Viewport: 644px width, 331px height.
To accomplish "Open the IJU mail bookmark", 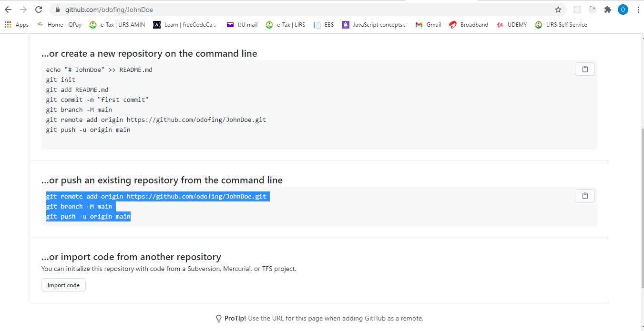I will (x=242, y=25).
